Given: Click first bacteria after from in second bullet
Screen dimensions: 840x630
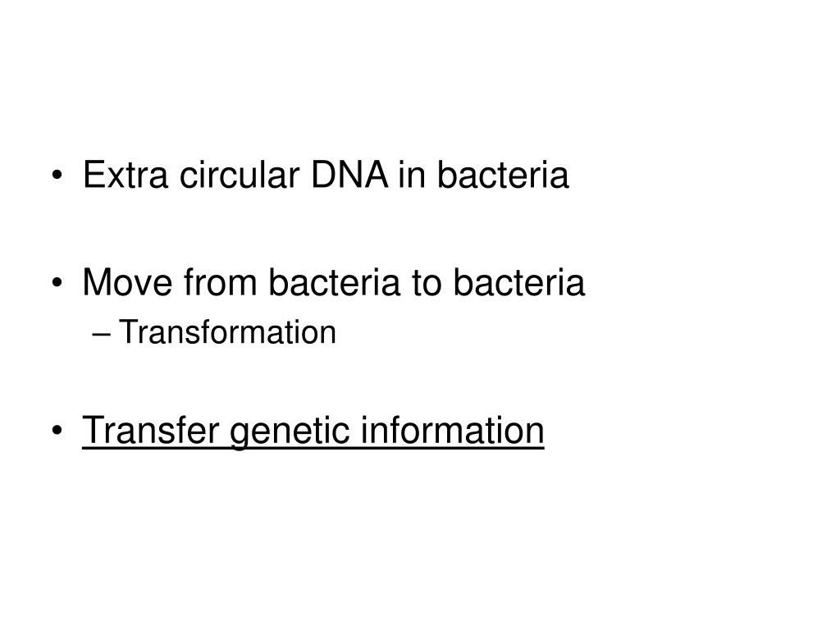Looking at the screenshot, I should 335,282.
